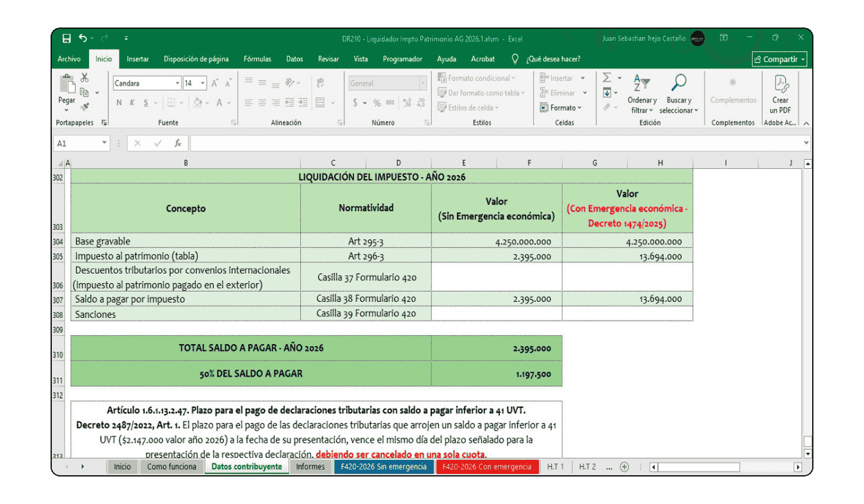Viewport: 864px width, 504px height.
Task: Open the Candara font dropdown
Action: pyautogui.click(x=177, y=83)
